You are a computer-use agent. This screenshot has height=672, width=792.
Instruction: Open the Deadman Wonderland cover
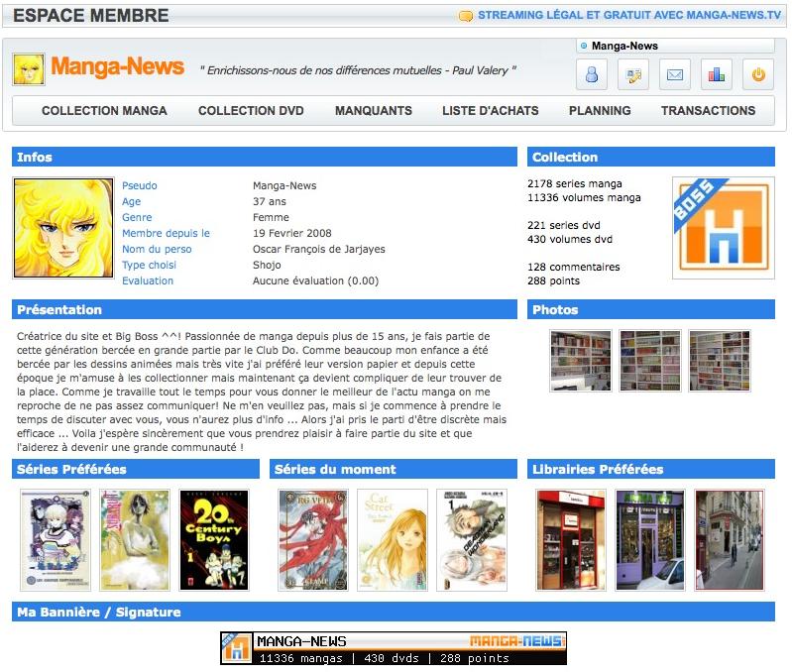click(x=472, y=540)
